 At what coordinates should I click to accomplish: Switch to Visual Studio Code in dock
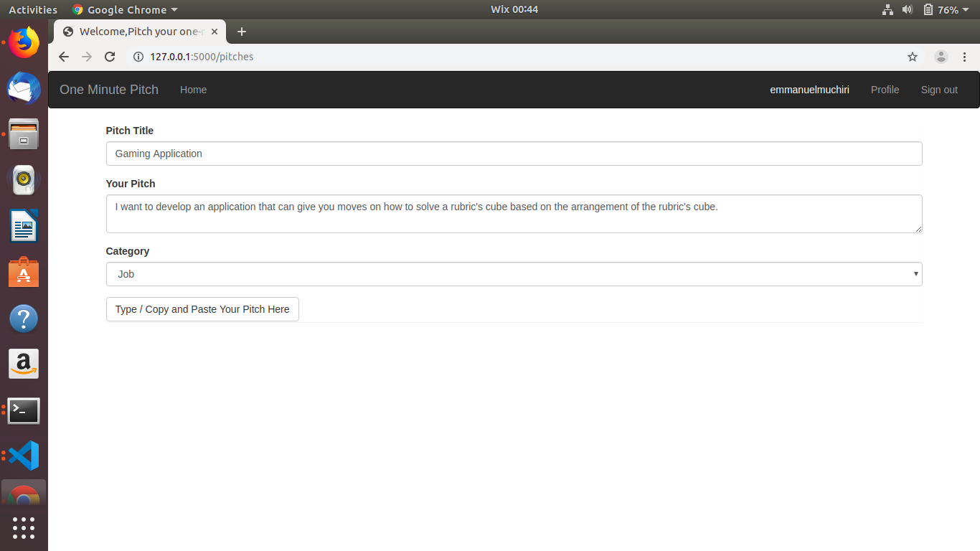(24, 456)
